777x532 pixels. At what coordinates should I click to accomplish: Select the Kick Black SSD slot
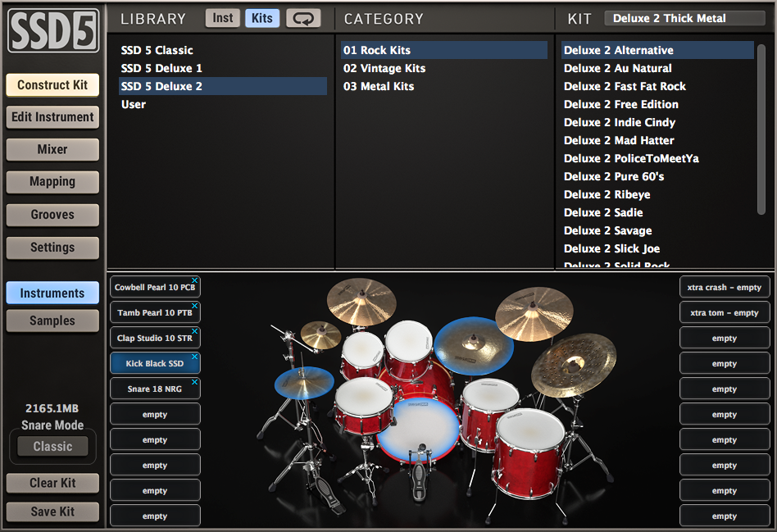click(x=155, y=363)
